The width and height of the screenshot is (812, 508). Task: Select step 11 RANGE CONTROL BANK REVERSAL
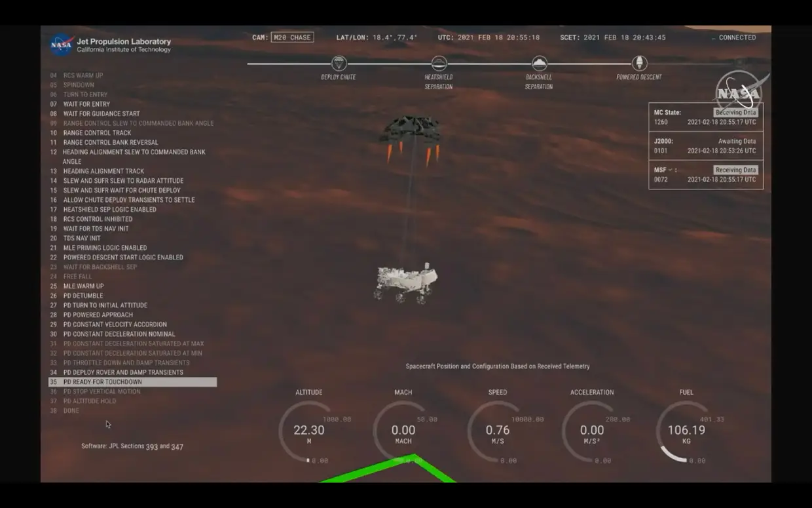(103, 142)
